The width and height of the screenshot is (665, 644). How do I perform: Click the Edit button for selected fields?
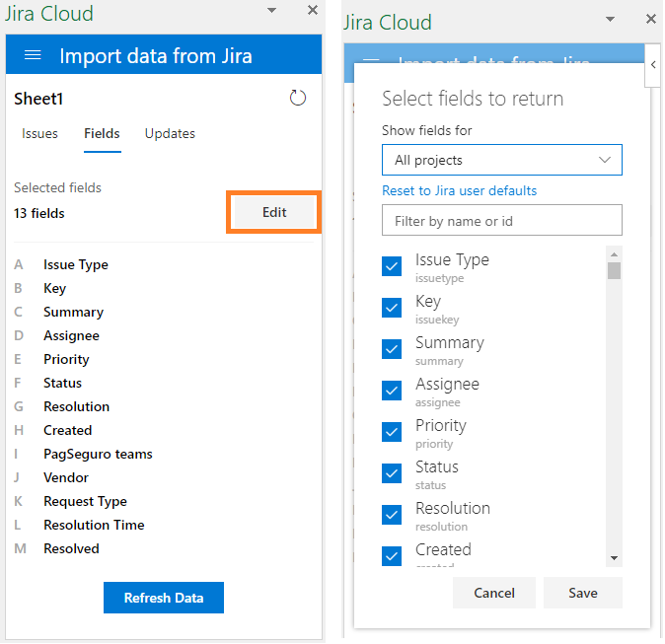pos(274,212)
